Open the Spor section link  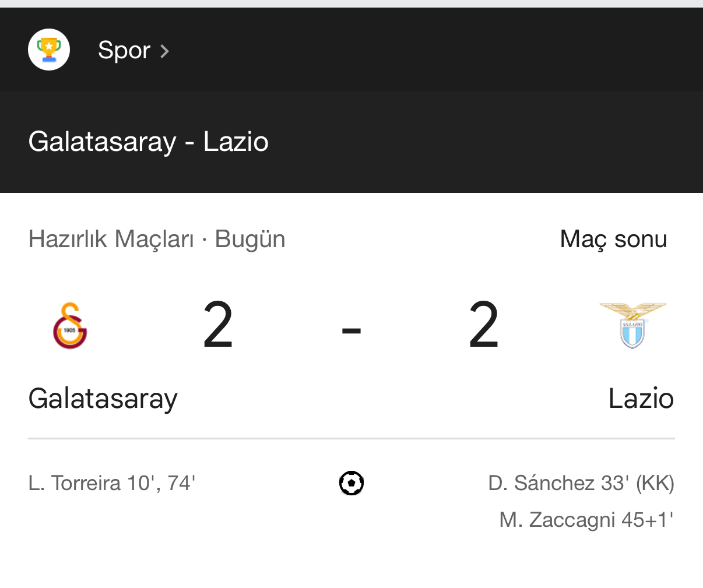(x=124, y=50)
